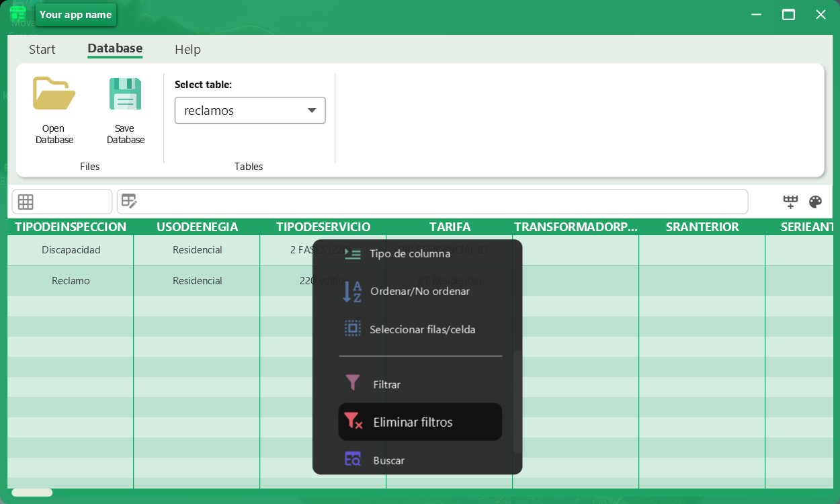Screen dimensions: 840x504
Task: Click the grid icon in the cell box
Action: [26, 202]
